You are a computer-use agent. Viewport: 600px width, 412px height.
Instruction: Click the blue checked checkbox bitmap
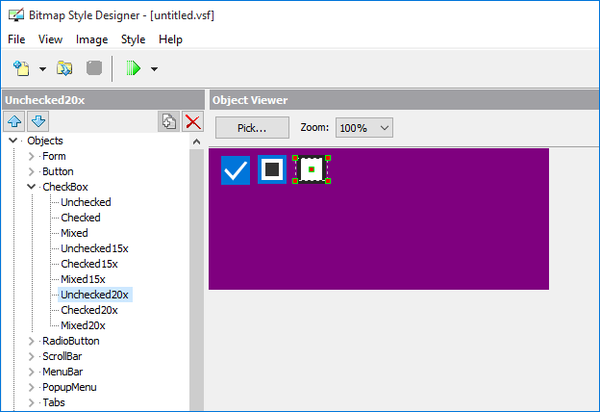[235, 170]
